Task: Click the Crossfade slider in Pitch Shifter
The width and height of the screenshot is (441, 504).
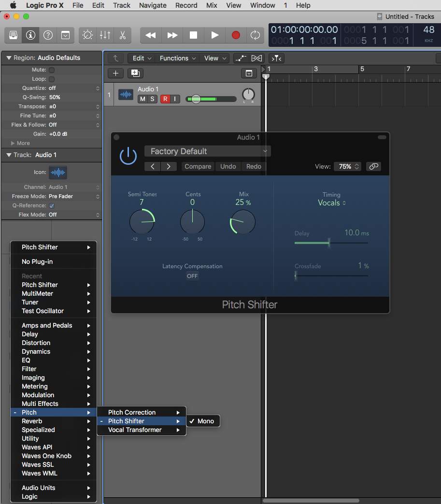Action: (331, 276)
